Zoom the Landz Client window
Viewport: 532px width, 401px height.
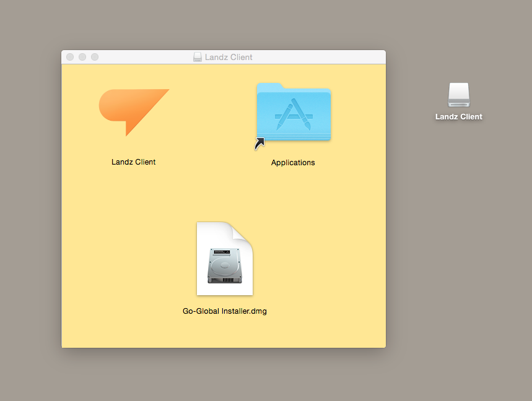coord(95,57)
